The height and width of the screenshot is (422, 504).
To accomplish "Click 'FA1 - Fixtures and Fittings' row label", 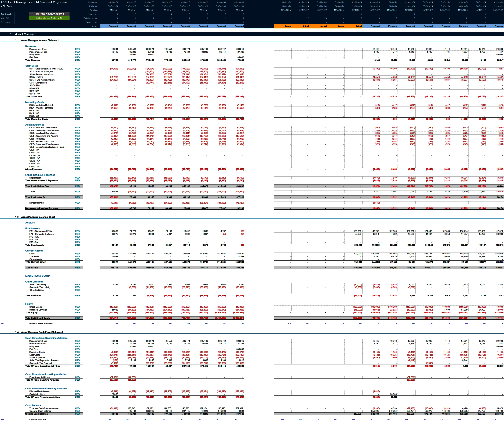I will pos(42,231).
